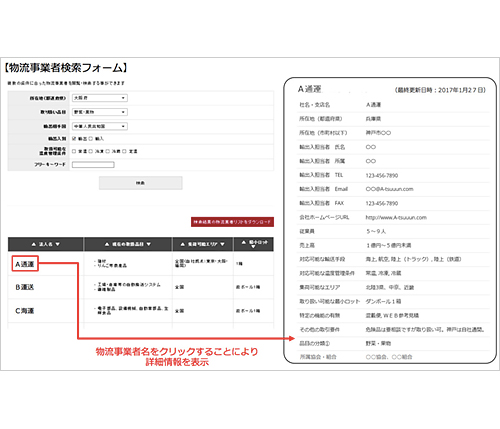Click descending triangle in second table column header
Image resolution: width=500 pixels, height=429 pixels.
click(x=149, y=244)
